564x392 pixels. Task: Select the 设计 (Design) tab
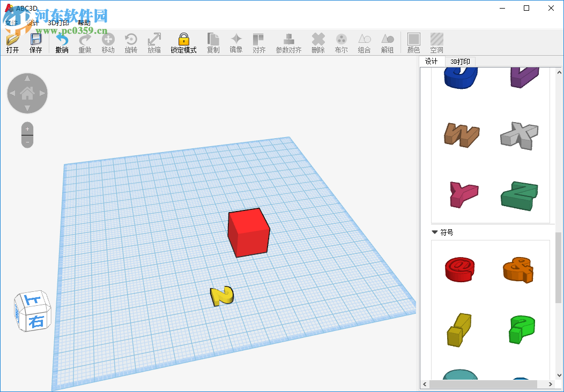pyautogui.click(x=432, y=61)
